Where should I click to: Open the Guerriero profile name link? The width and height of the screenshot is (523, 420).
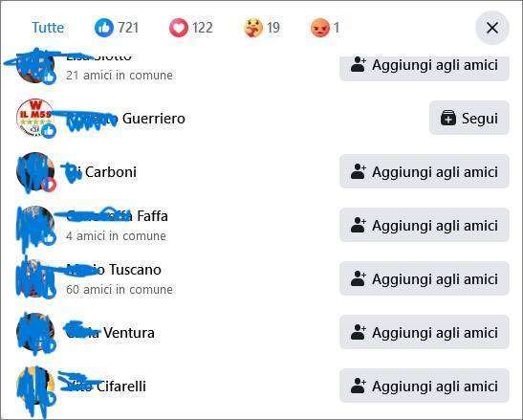pos(125,119)
